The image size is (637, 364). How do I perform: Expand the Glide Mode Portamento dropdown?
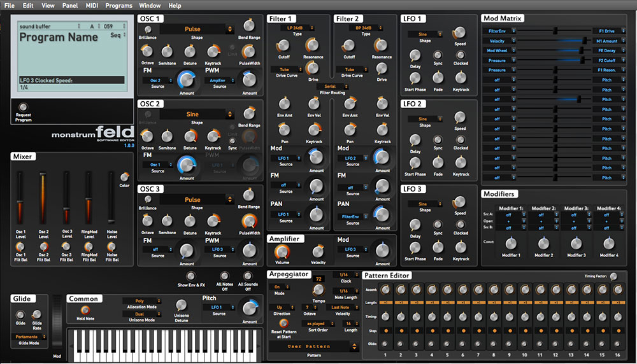[x=29, y=336]
